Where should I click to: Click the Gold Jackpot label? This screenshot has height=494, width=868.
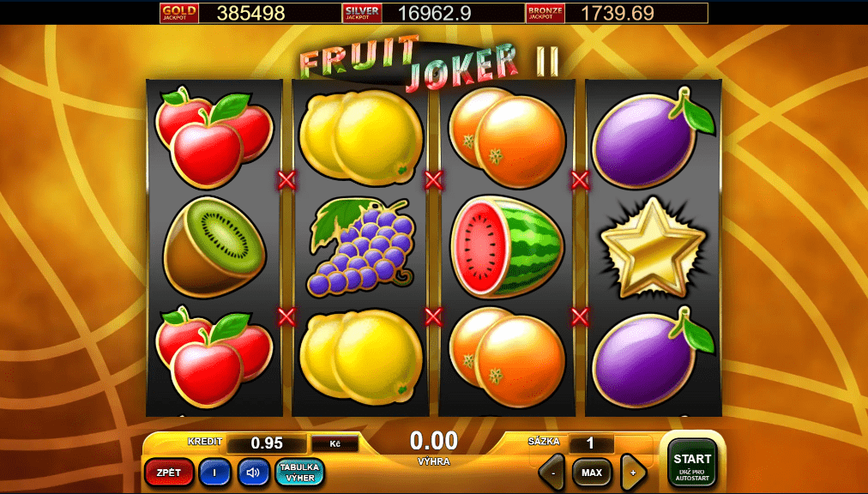click(x=178, y=13)
